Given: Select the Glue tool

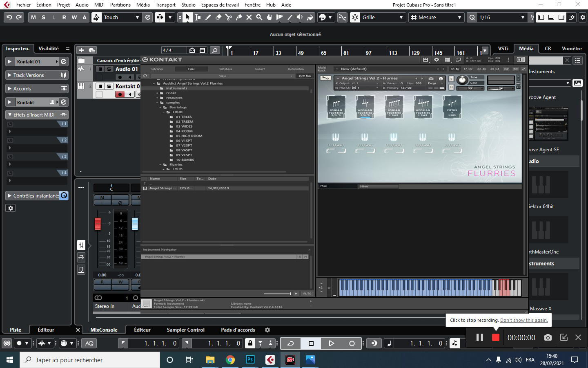Looking at the screenshot, I should click(238, 17).
